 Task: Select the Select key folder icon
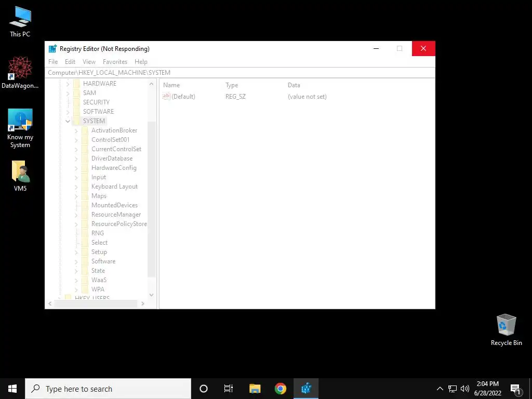click(x=85, y=243)
